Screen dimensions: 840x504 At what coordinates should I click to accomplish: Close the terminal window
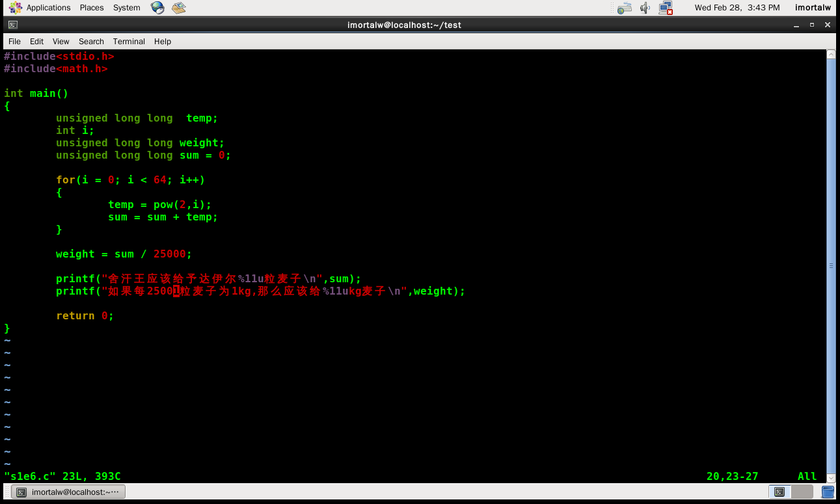coord(828,25)
